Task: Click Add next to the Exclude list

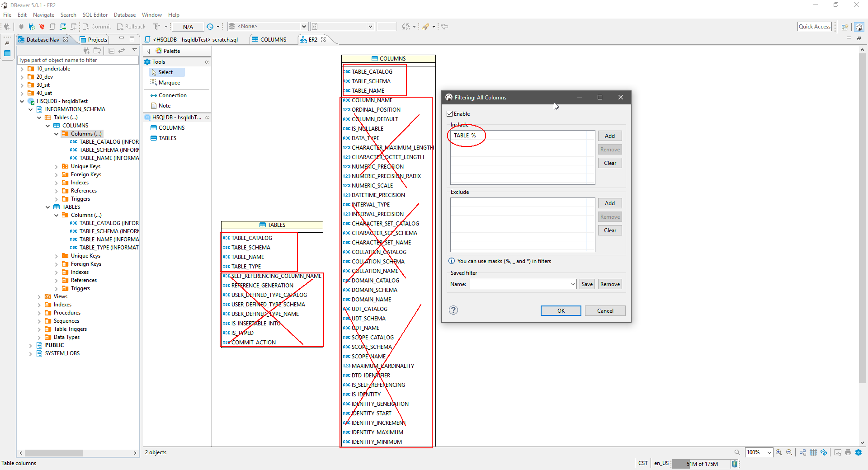Action: [609, 203]
